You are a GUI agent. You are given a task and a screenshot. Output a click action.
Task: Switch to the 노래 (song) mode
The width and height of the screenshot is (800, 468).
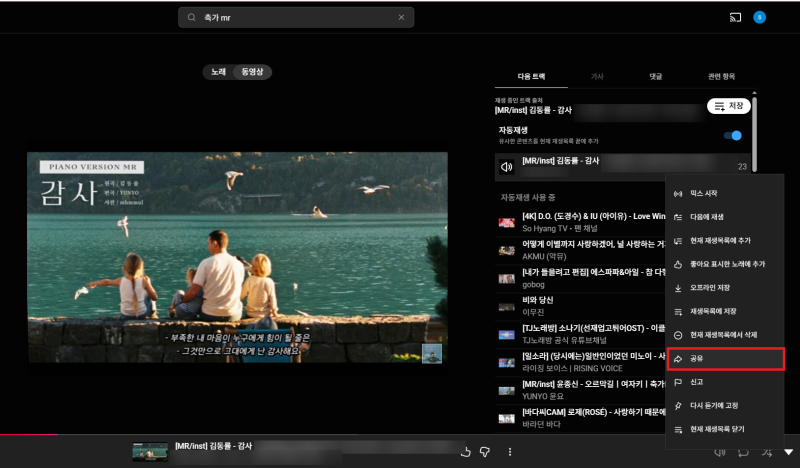(x=218, y=72)
